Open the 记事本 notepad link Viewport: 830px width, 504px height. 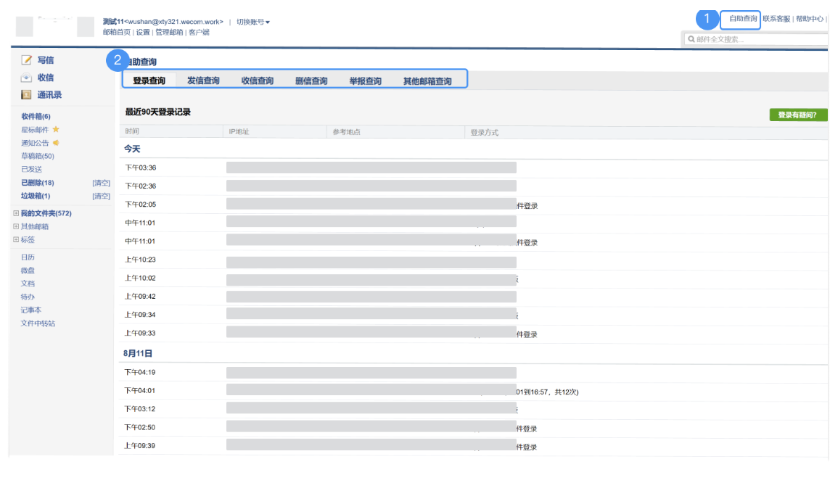click(30, 310)
